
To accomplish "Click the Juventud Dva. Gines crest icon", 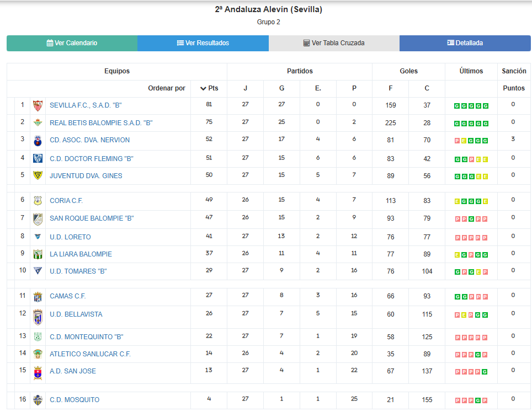I will tap(38, 175).
